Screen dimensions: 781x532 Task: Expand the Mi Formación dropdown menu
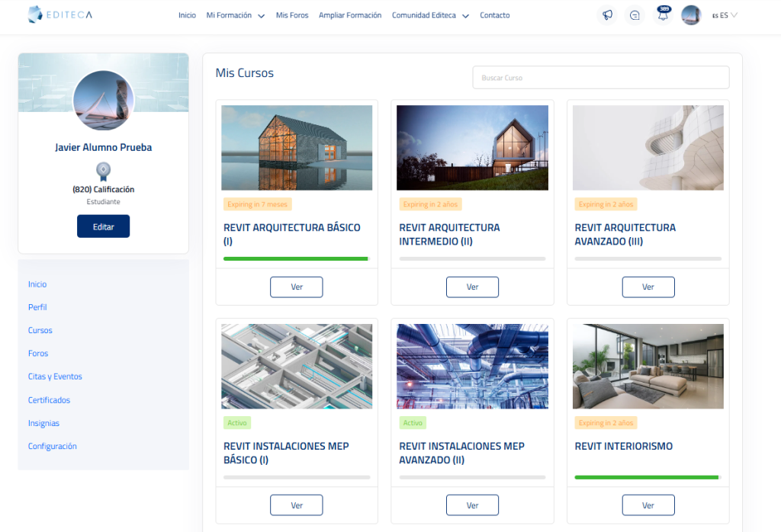tap(235, 15)
